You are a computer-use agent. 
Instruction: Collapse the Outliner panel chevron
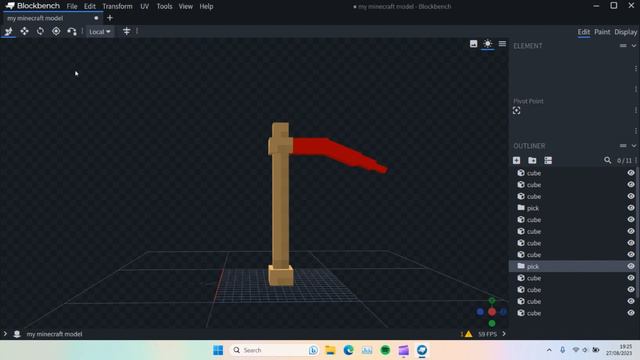point(634,146)
